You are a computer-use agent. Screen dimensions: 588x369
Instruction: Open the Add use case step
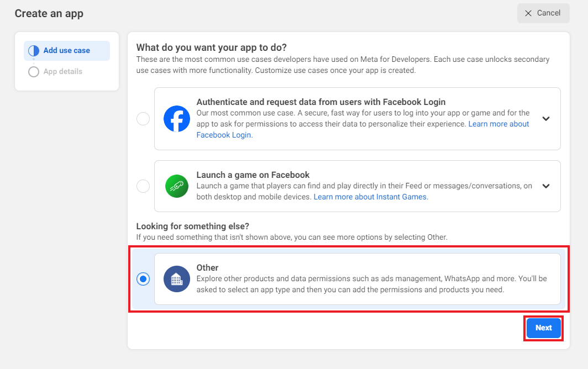click(67, 51)
